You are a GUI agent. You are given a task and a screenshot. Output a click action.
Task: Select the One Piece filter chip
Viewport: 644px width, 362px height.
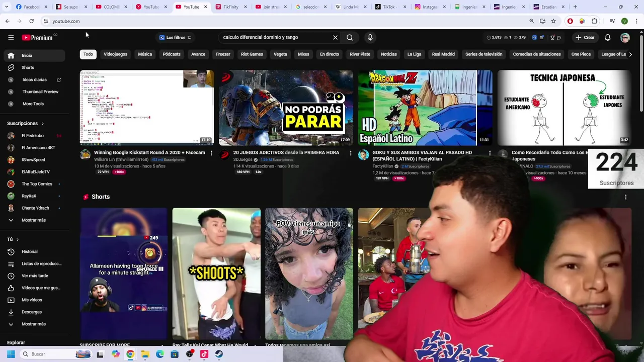pos(581,54)
